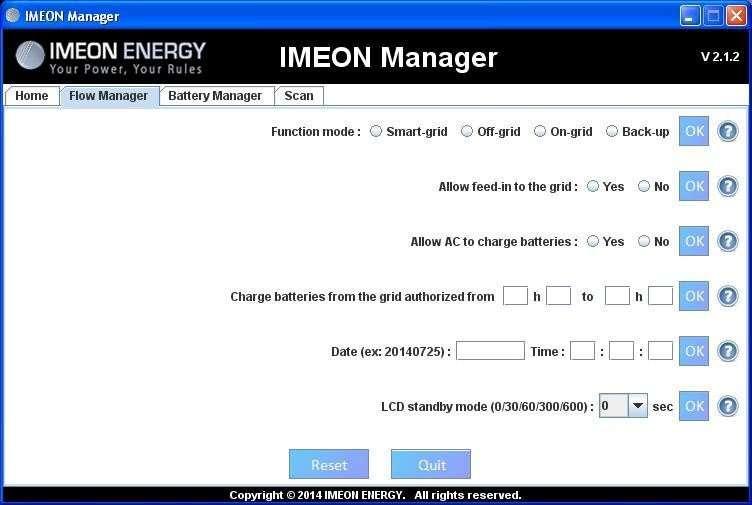Open help for Allow feed-in to the grid
This screenshot has height=505, width=752.
tap(728, 186)
